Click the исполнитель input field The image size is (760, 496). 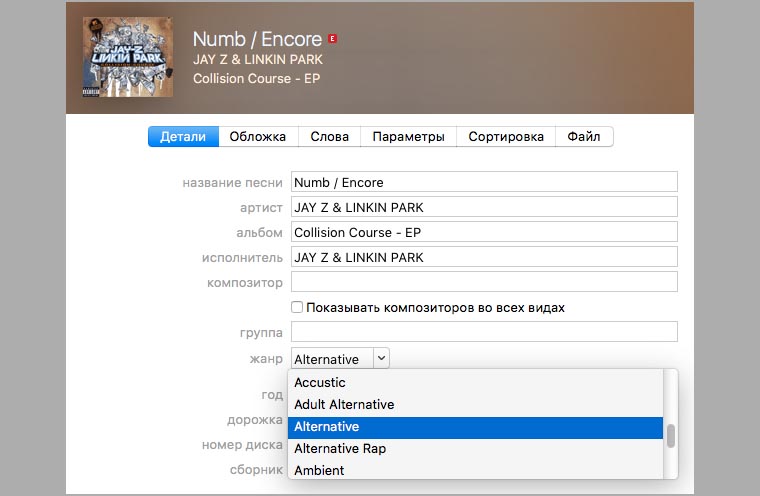(x=484, y=257)
